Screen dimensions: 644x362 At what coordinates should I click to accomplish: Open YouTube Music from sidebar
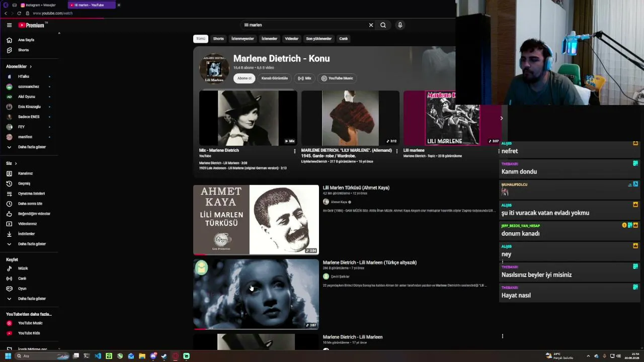tap(30, 323)
